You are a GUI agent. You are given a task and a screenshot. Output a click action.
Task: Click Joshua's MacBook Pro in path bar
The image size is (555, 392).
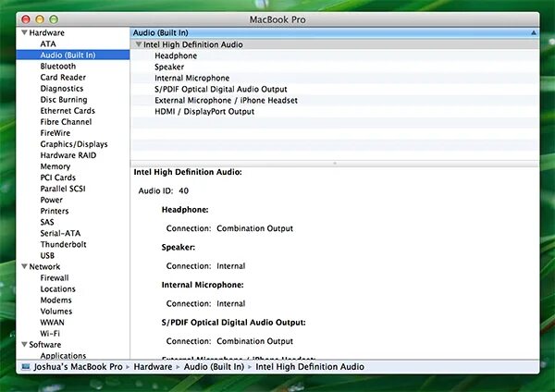coord(78,366)
